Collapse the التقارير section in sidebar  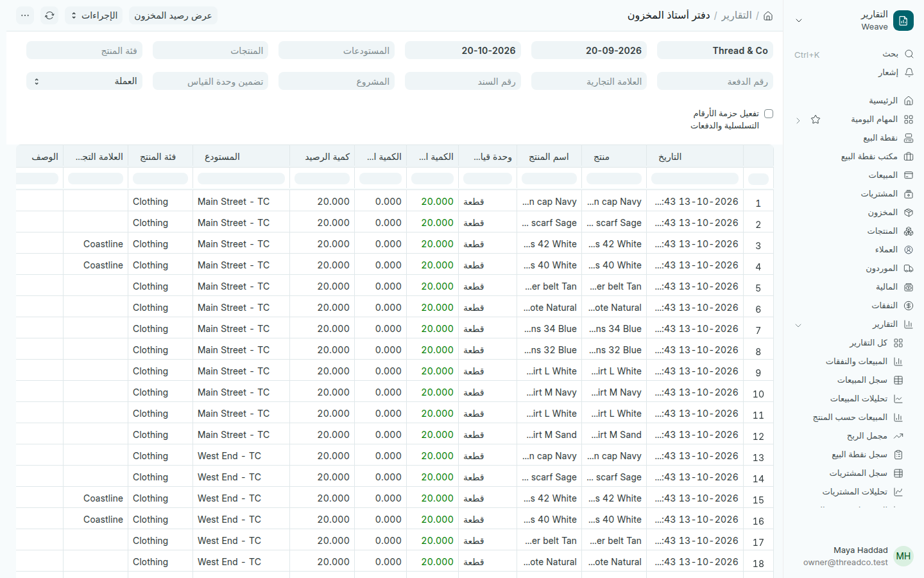click(798, 325)
